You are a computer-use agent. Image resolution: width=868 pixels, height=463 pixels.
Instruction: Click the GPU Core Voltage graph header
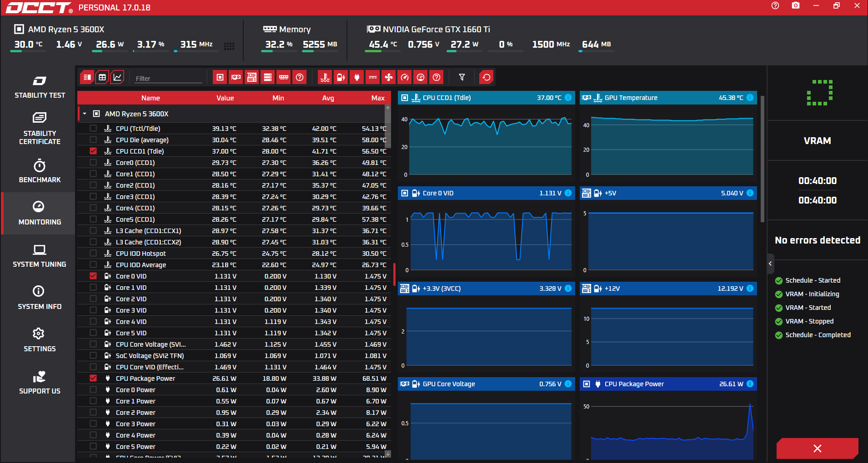pyautogui.click(x=487, y=384)
